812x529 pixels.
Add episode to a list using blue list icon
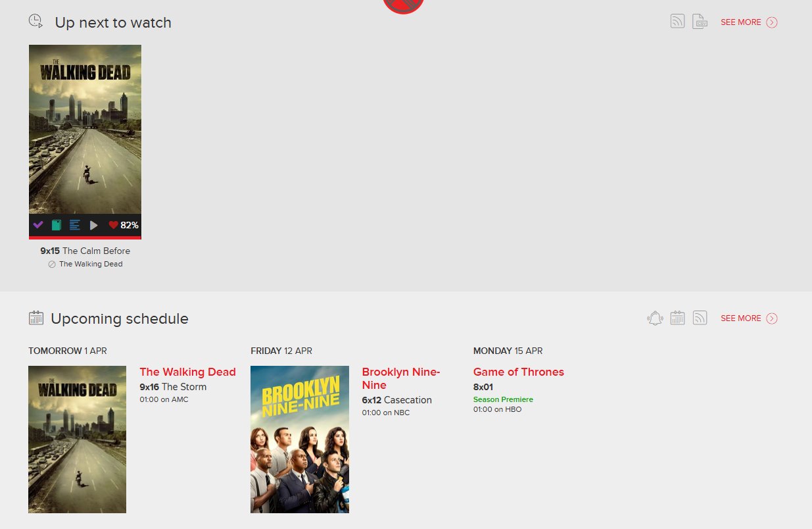(x=75, y=225)
